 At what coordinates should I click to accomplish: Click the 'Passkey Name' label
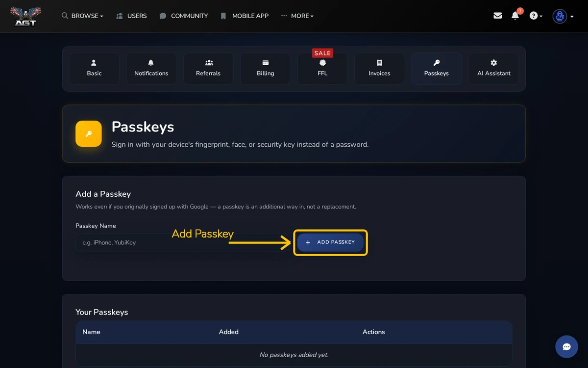tap(96, 226)
